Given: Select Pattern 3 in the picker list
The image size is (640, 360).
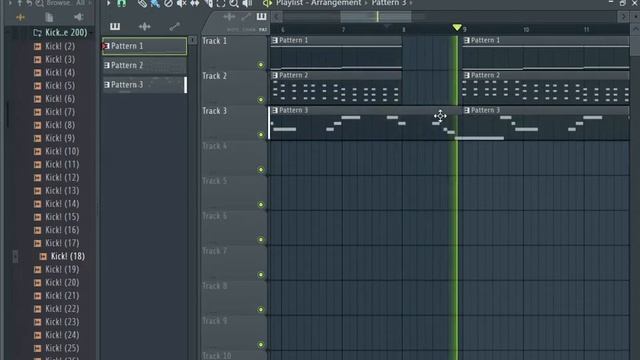Looking at the screenshot, I should click(144, 85).
